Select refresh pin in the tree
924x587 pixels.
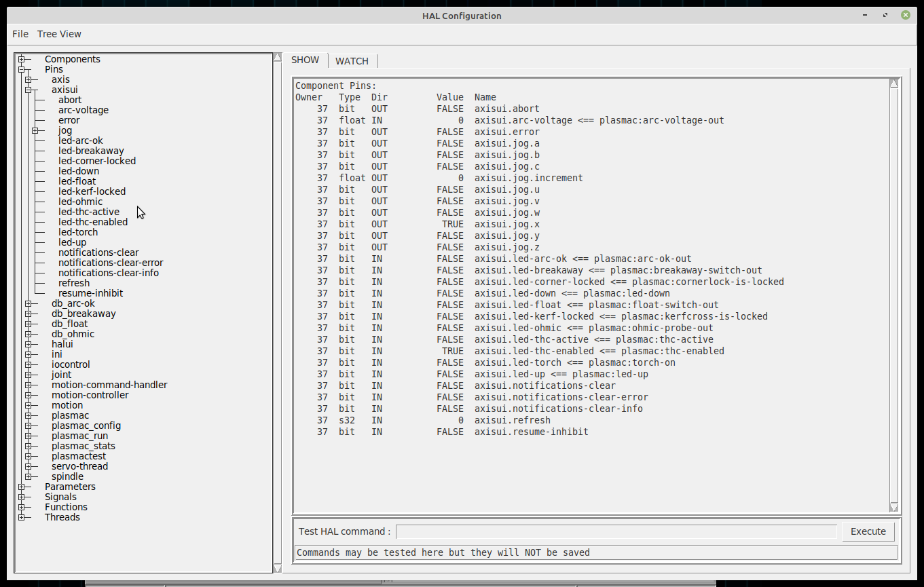pos(74,283)
